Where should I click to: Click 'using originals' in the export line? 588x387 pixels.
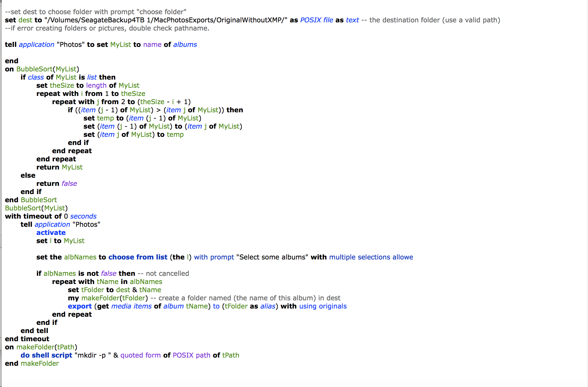[x=323, y=306]
